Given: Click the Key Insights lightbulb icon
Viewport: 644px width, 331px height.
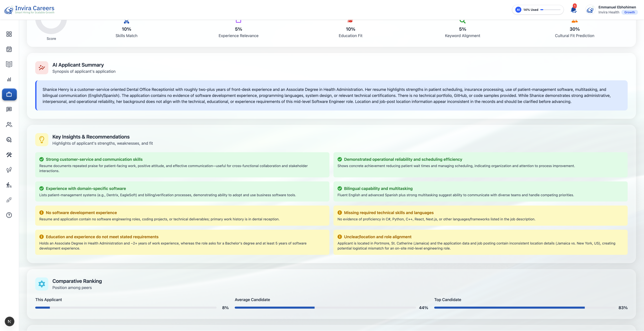Looking at the screenshot, I should tap(42, 139).
